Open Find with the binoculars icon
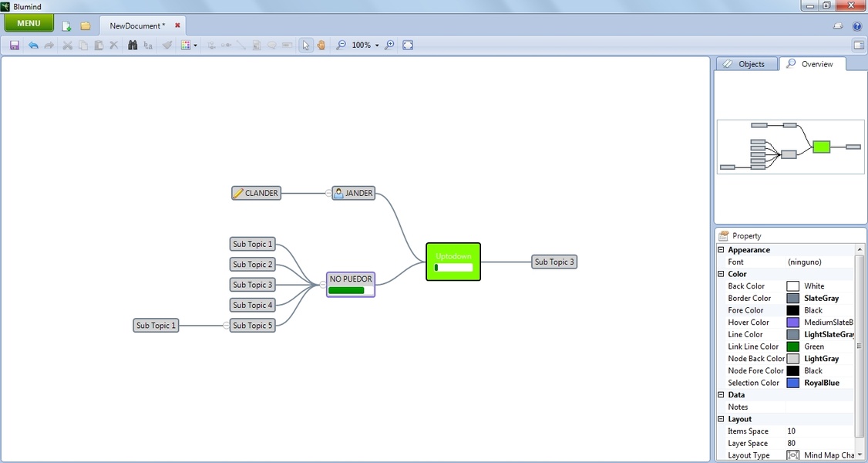Image resolution: width=868 pixels, height=463 pixels. (x=132, y=46)
